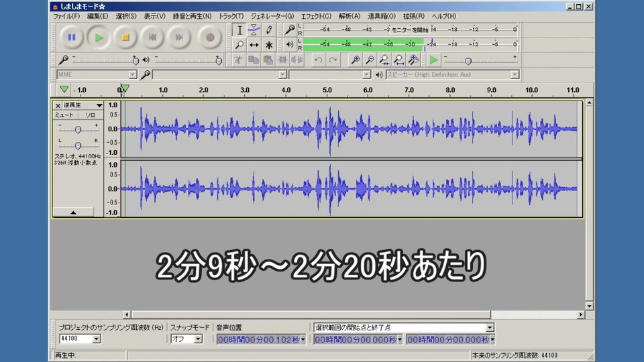Click the playback volume slider knob
The width and height of the screenshot is (644, 362).
click(x=219, y=61)
